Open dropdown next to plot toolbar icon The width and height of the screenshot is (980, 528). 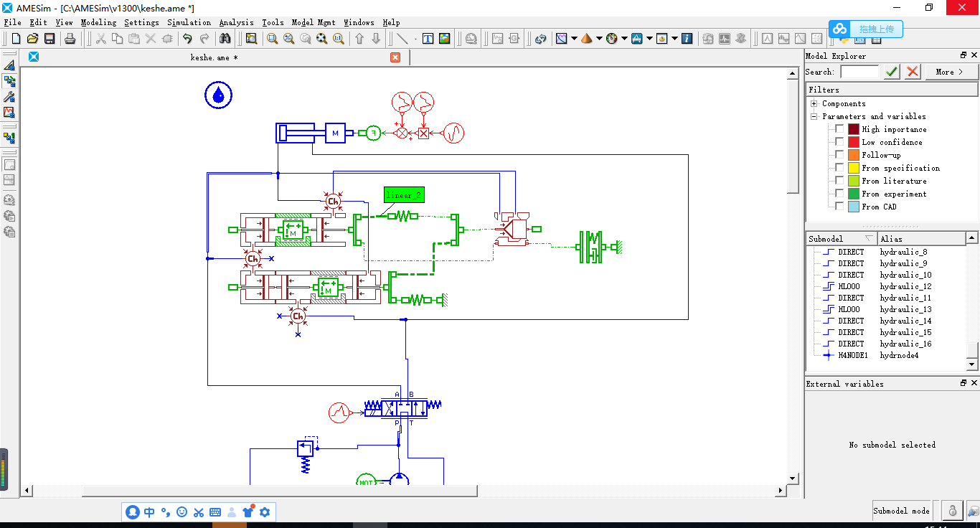click(575, 39)
